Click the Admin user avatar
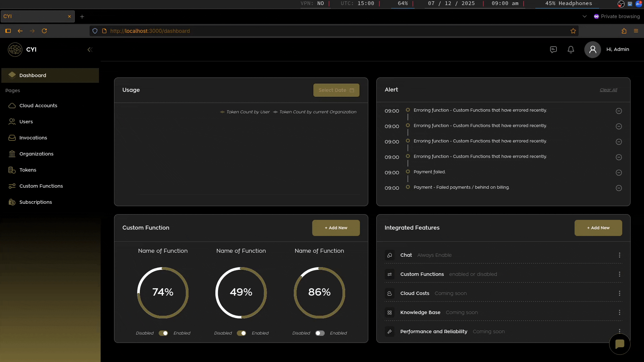Image resolution: width=644 pixels, height=362 pixels. (592, 50)
